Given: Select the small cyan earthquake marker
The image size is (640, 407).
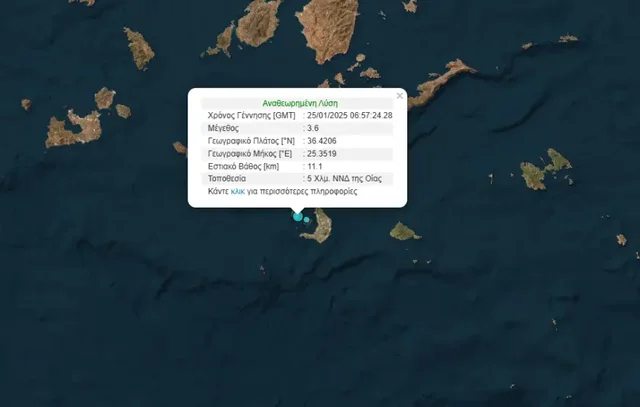Looking at the screenshot, I should click(307, 220).
